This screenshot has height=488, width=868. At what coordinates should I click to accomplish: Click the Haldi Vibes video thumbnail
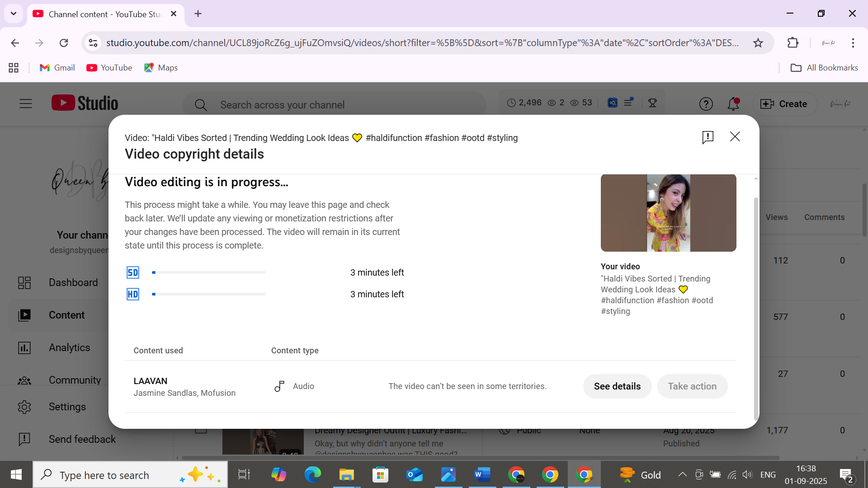[668, 213]
